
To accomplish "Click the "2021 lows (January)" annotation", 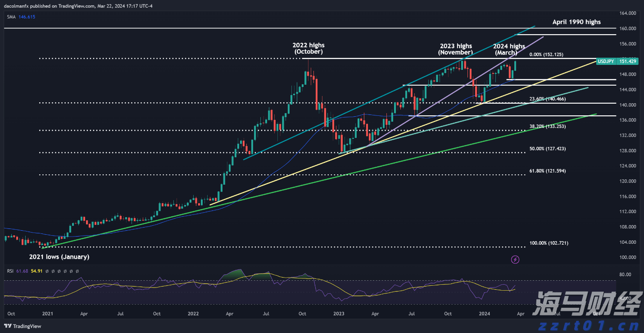I will click(59, 257).
